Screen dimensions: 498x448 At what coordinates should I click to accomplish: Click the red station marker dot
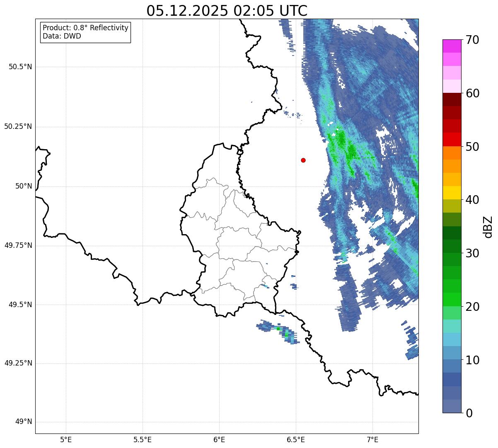[x=303, y=160]
